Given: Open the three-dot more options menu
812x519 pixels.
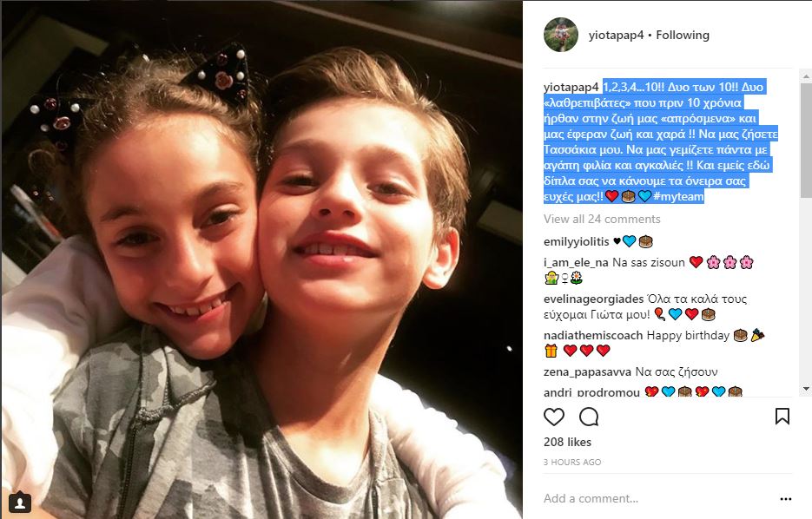Looking at the screenshot, I should [786, 499].
